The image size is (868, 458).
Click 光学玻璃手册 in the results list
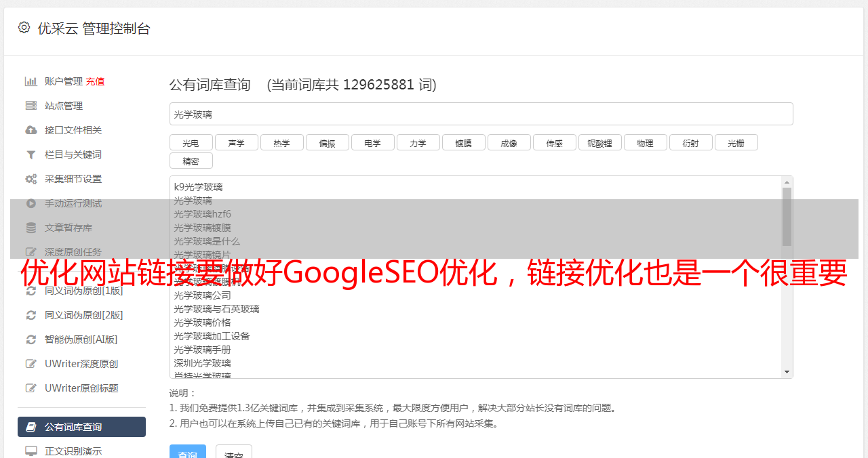(202, 350)
